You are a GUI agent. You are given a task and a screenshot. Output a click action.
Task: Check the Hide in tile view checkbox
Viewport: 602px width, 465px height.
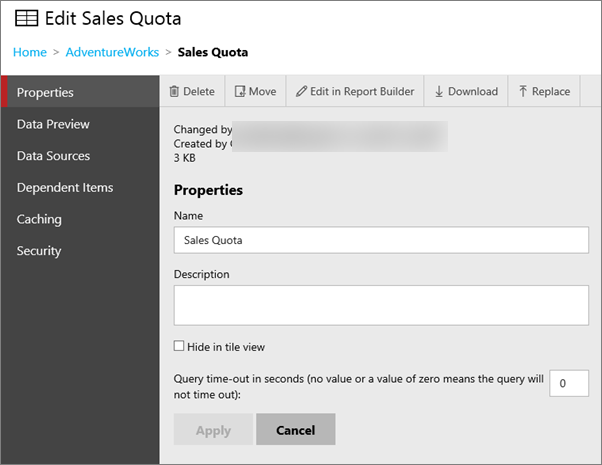point(179,346)
